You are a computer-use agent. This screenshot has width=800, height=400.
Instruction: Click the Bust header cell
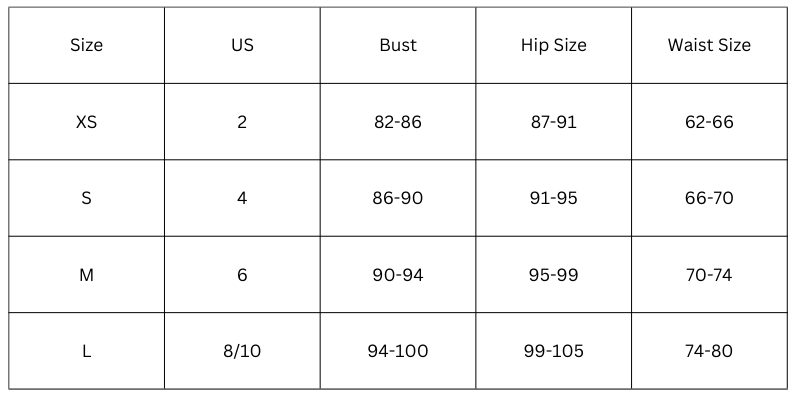(398, 45)
